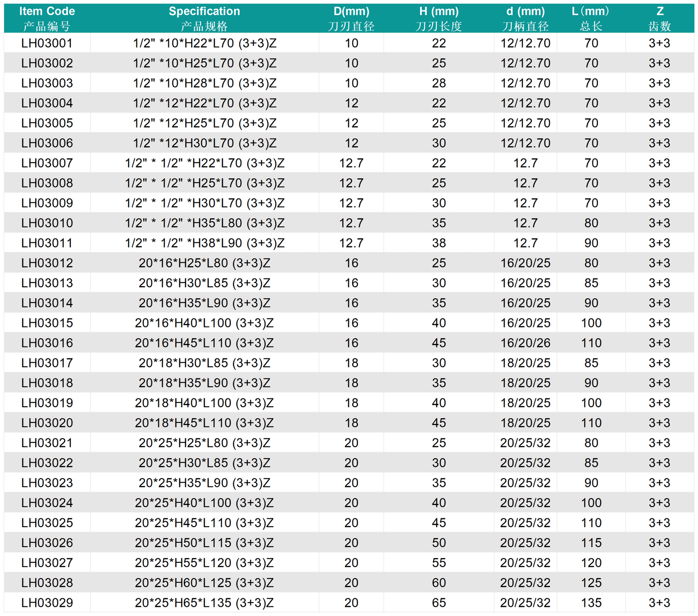Screen dimensions: 698x616
Task: Click item code LH03029
Action: click(47, 602)
